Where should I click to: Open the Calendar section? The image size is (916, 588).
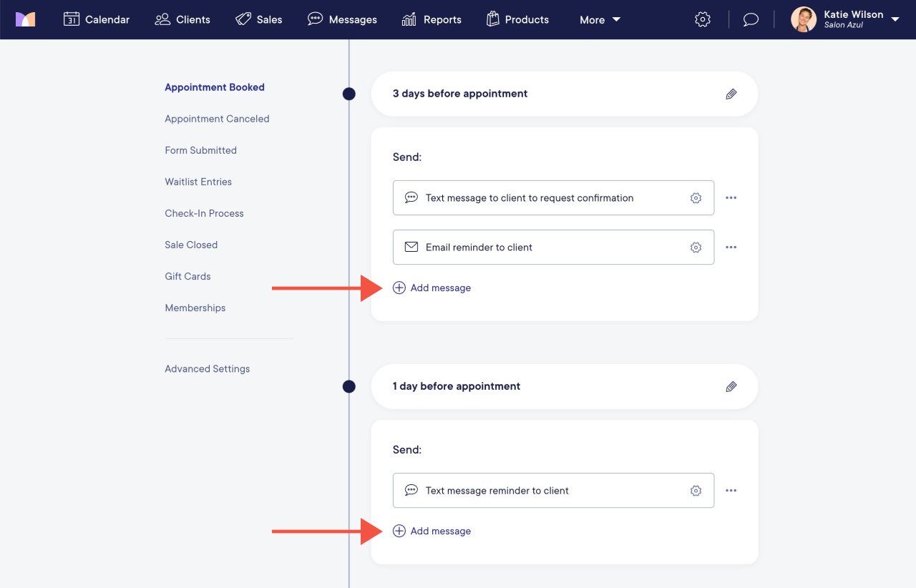coord(97,19)
